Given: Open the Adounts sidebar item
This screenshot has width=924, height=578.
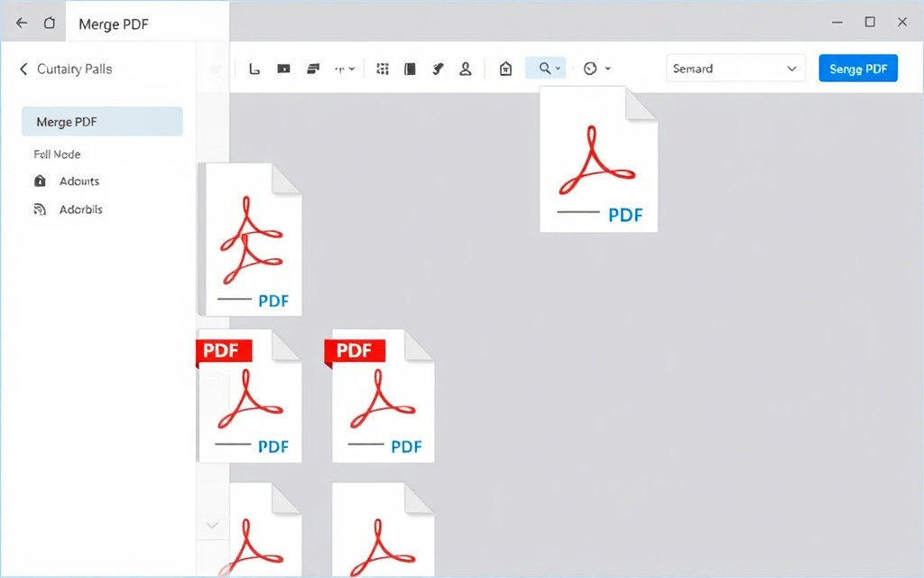Looking at the screenshot, I should [x=79, y=181].
